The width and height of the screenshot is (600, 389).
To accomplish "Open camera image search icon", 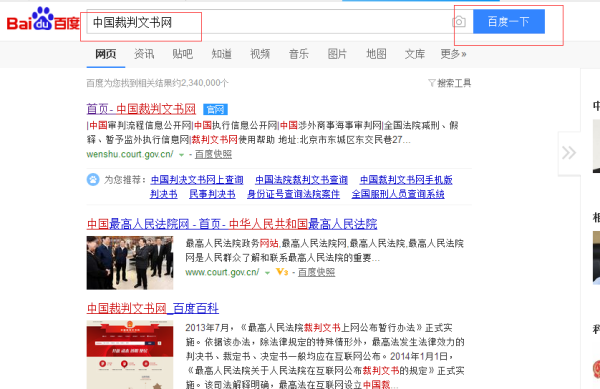I will [459, 22].
